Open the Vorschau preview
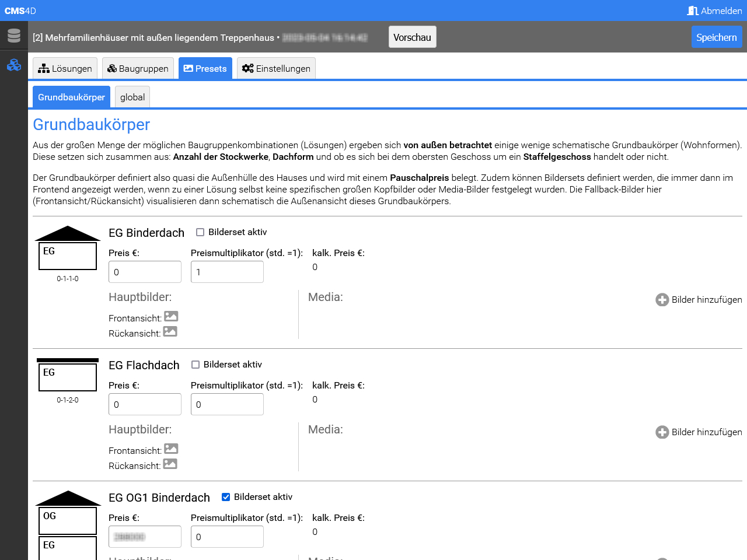Viewport: 747px width, 560px height. (x=412, y=37)
